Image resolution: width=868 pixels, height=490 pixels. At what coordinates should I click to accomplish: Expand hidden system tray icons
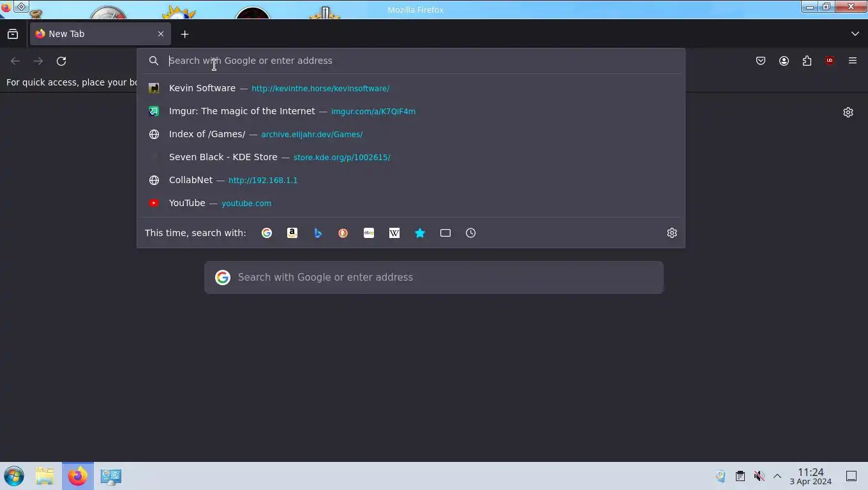point(777,476)
